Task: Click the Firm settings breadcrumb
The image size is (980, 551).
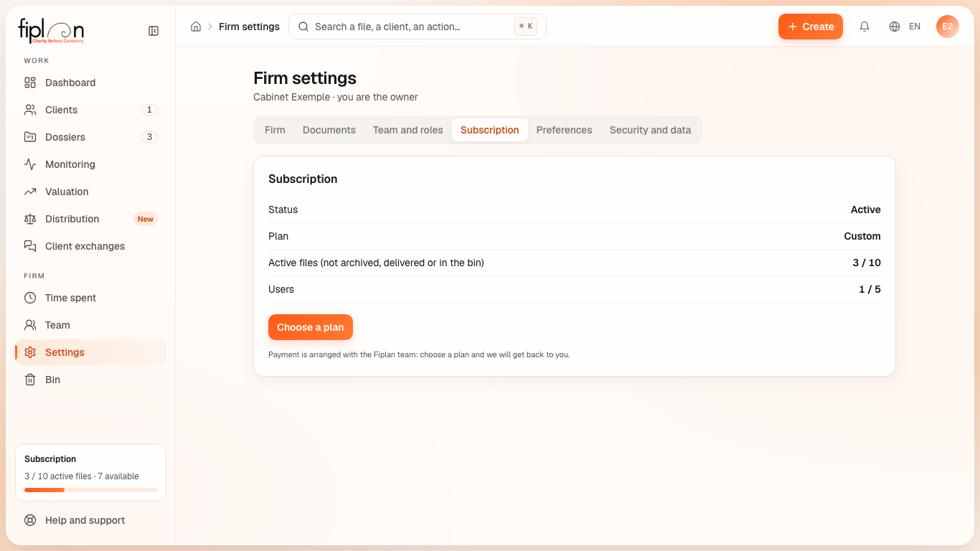Action: click(249, 27)
